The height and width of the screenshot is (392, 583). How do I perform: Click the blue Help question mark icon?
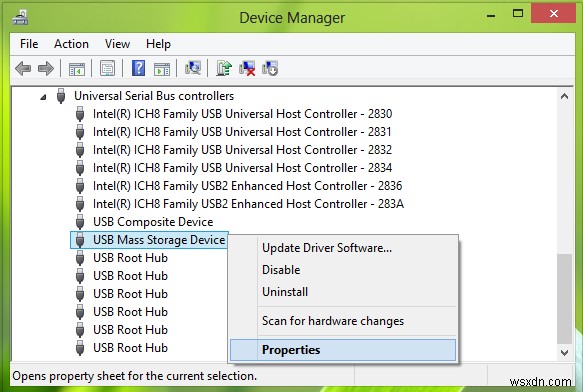(x=138, y=68)
